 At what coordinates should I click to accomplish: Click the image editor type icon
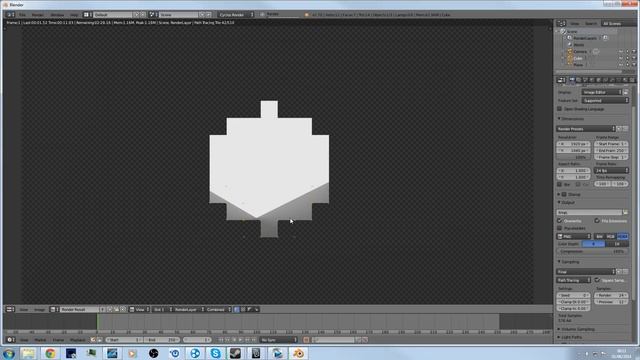click(x=10, y=309)
